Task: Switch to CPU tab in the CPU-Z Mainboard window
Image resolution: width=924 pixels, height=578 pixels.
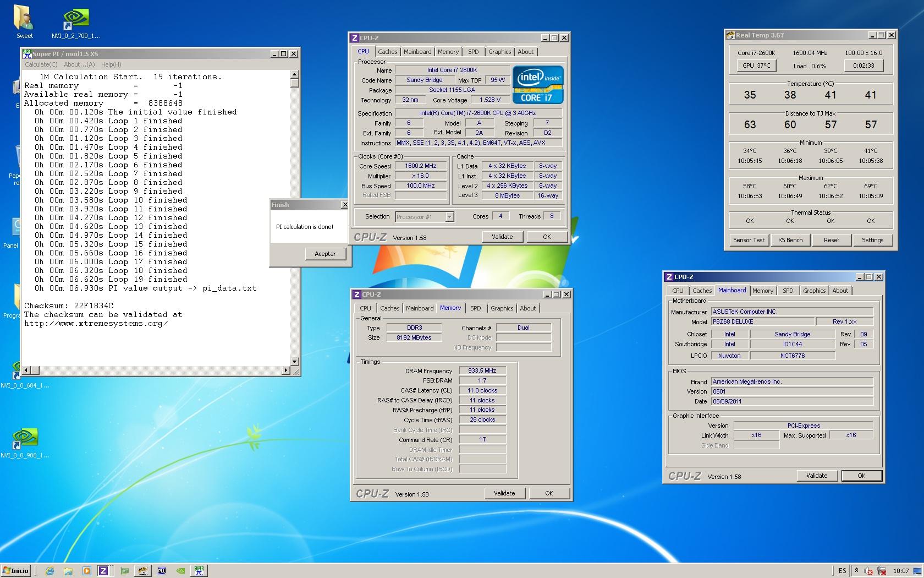Action: click(x=678, y=291)
